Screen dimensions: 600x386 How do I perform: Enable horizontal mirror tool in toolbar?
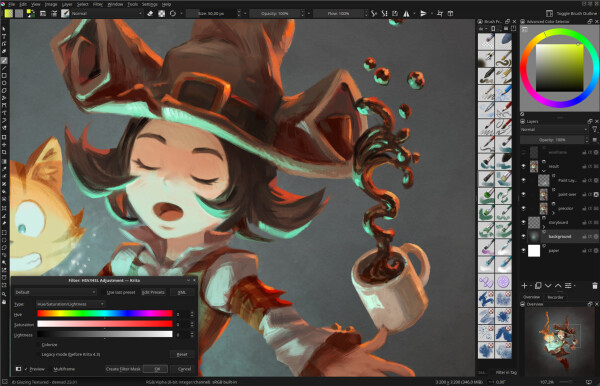(x=406, y=13)
